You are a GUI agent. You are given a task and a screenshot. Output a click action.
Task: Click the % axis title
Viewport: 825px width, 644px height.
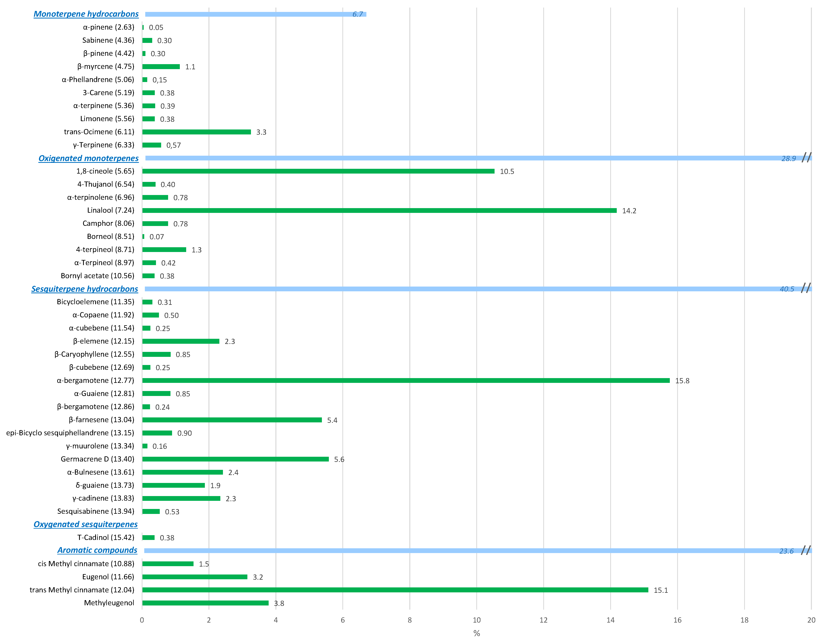477,633
